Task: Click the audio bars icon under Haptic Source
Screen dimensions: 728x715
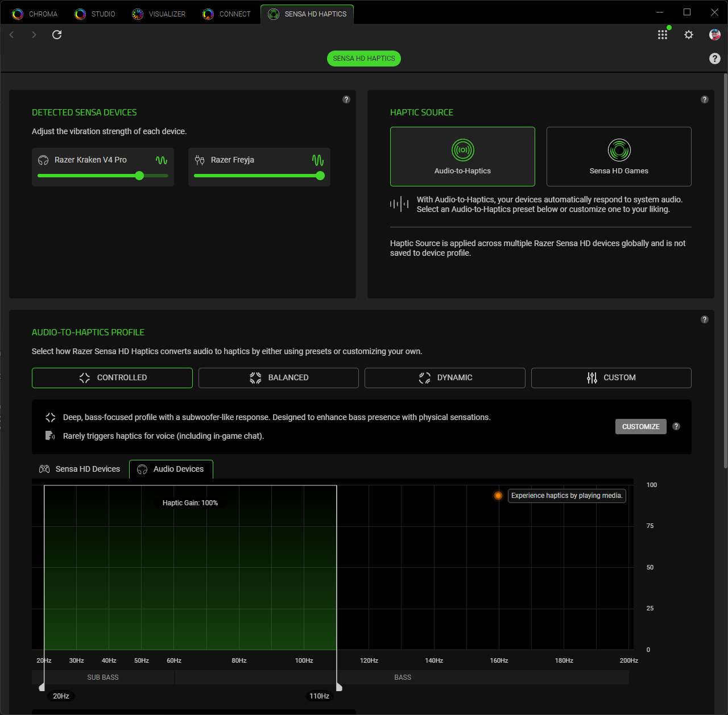Action: tap(399, 204)
